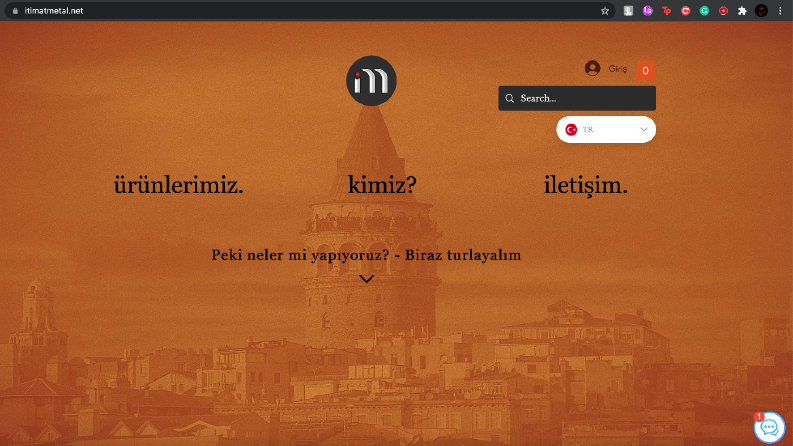Open the shopping cart bag icon
793x446 pixels.
pos(645,69)
